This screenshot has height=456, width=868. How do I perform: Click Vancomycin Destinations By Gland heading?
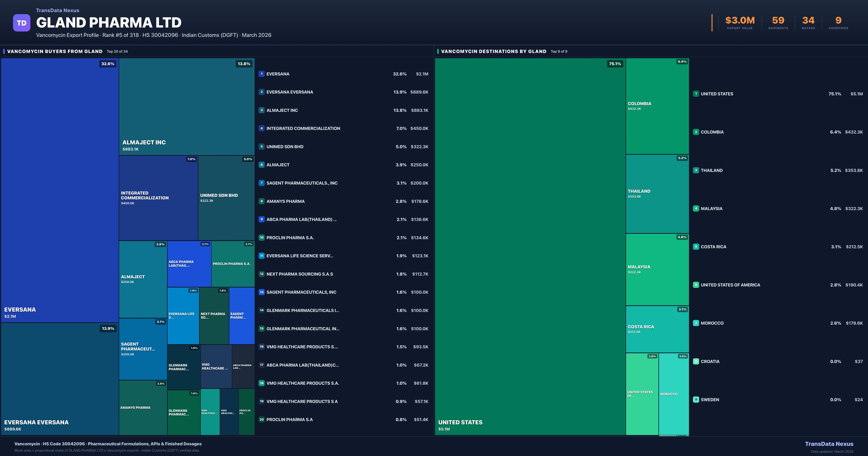pos(494,51)
